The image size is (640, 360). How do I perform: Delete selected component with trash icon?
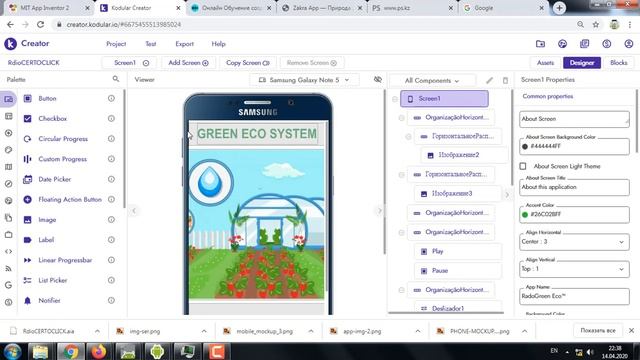[x=505, y=80]
